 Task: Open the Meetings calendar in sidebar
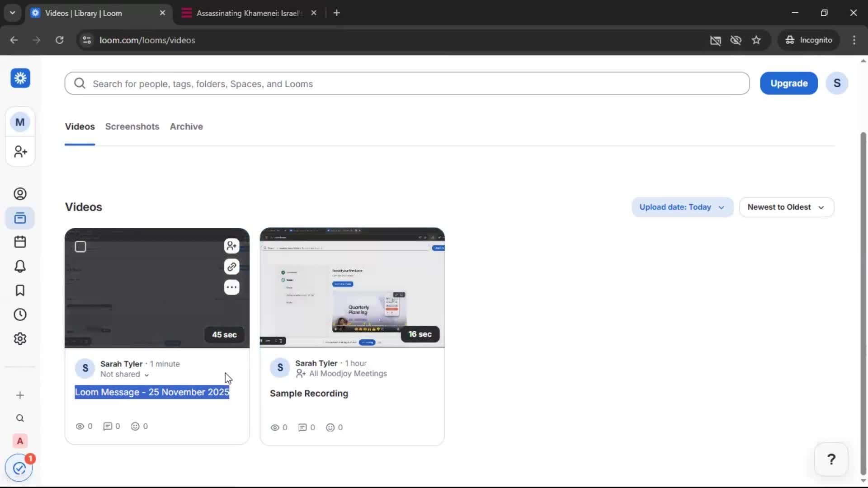(x=20, y=242)
